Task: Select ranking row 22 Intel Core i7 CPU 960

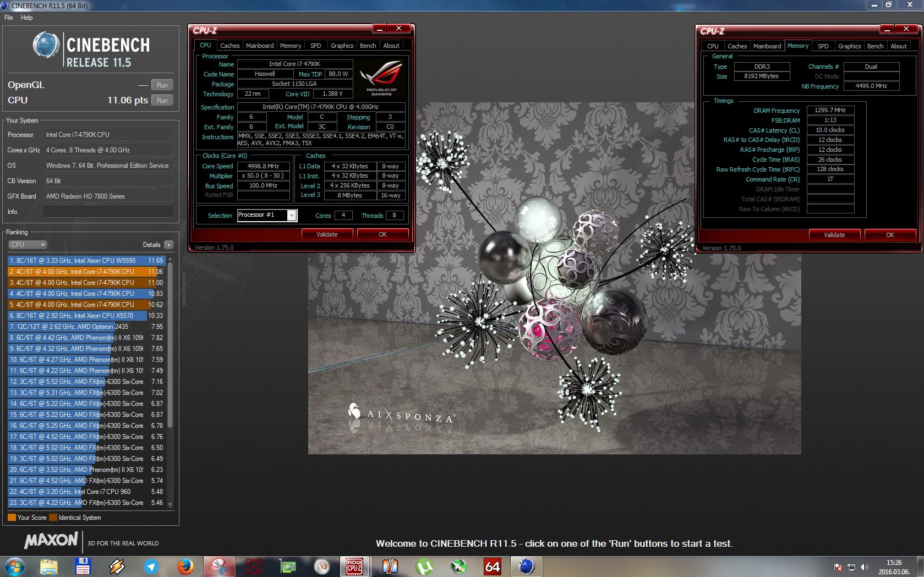Action: (x=85, y=492)
